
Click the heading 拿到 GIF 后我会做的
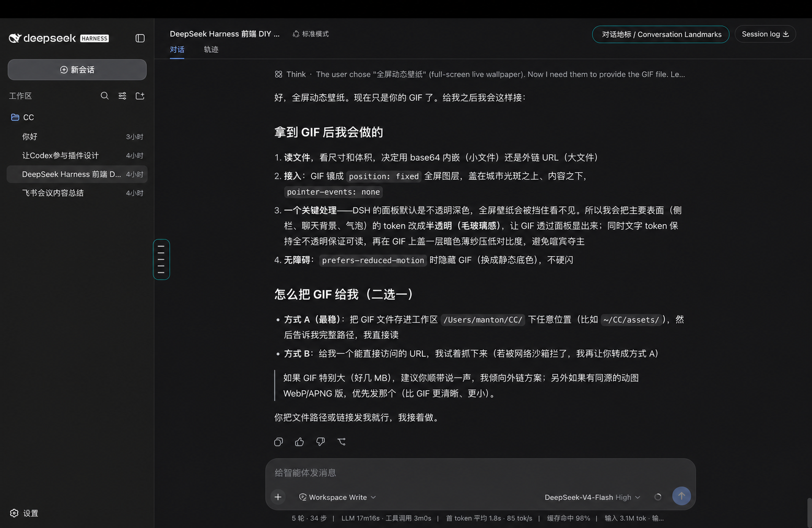pos(328,133)
